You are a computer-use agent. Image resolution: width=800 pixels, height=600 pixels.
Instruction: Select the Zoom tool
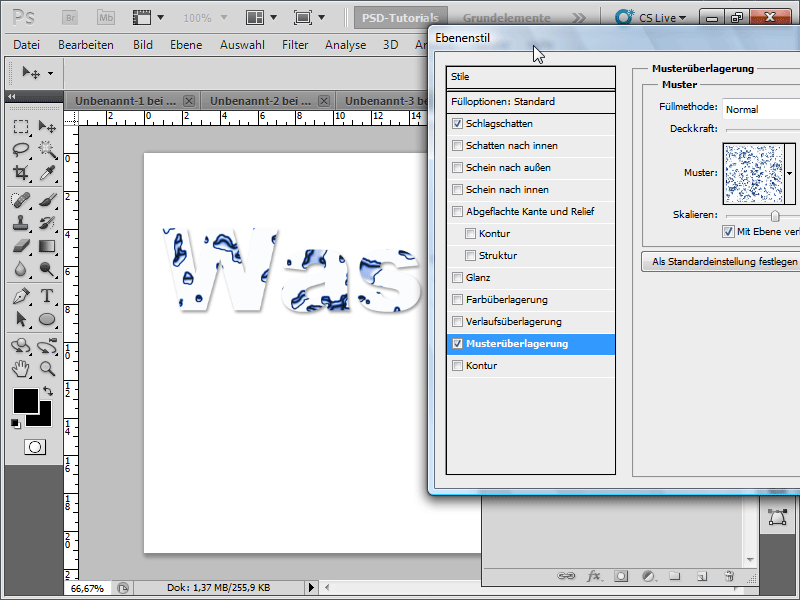47,368
